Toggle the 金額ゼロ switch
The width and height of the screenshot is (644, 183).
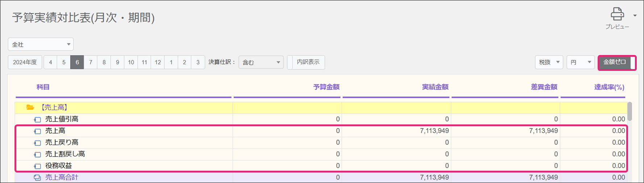tap(617, 62)
